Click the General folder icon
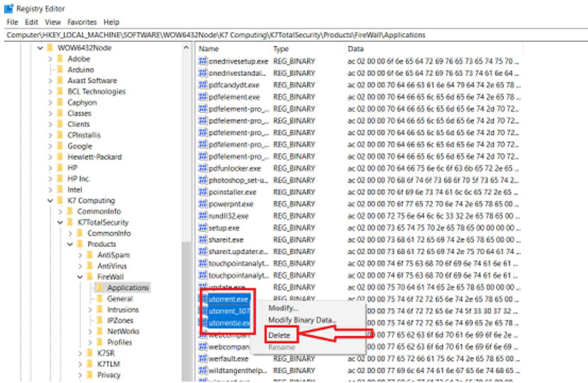The width and height of the screenshot is (588, 383). tap(99, 299)
